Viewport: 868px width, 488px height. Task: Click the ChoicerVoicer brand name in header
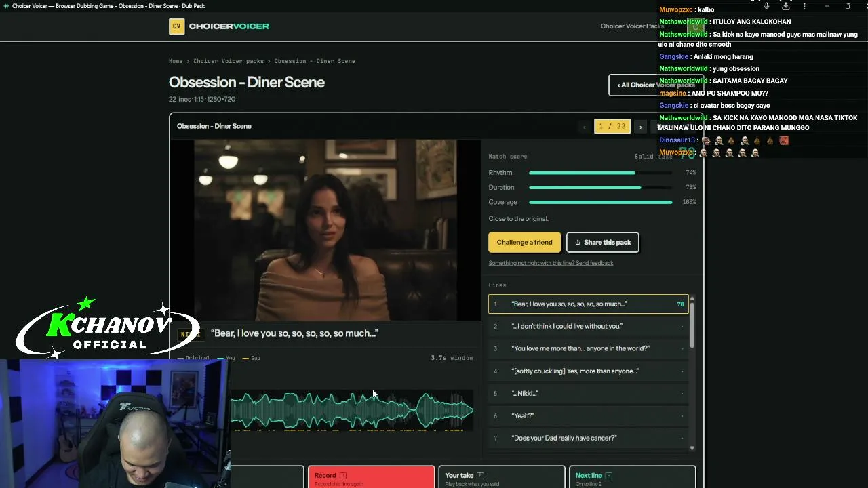[229, 26]
